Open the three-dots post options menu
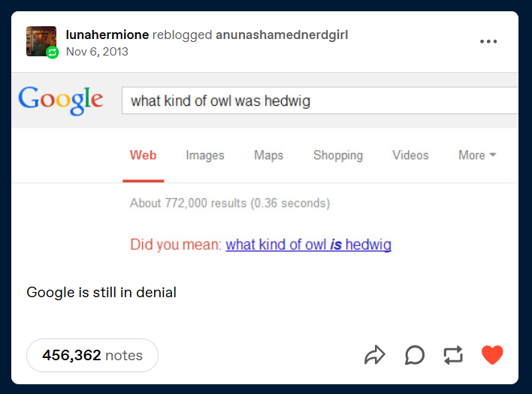The width and height of the screenshot is (532, 394). pos(488,41)
